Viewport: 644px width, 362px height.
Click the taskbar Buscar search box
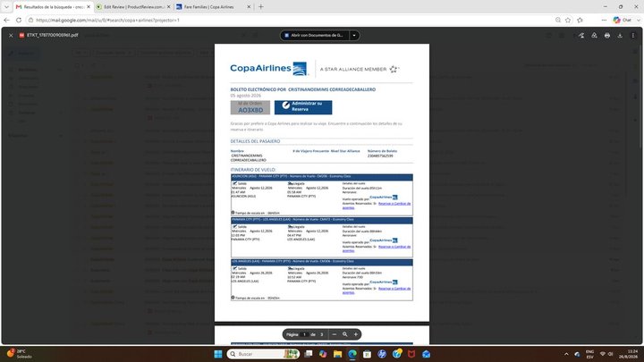pos(263,354)
